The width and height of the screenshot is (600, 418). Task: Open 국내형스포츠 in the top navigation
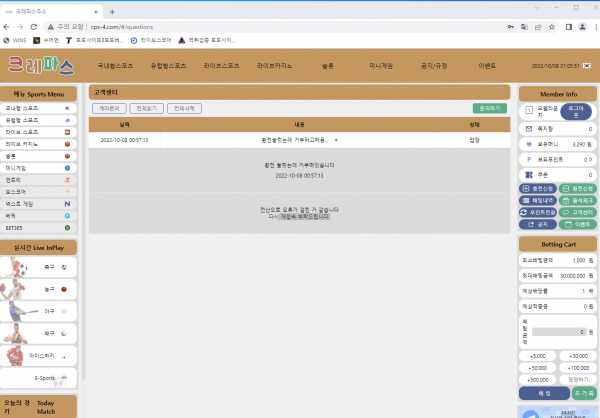coord(117,65)
